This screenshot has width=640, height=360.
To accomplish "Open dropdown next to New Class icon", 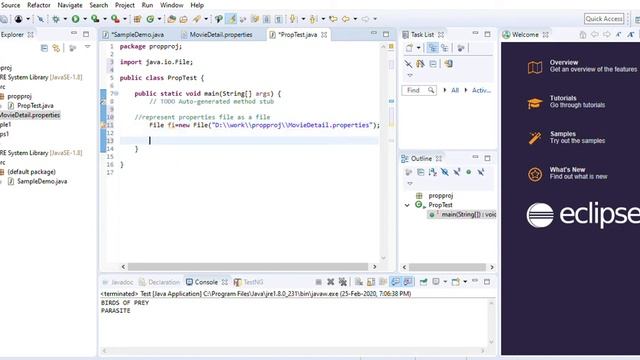I will (160, 19).
